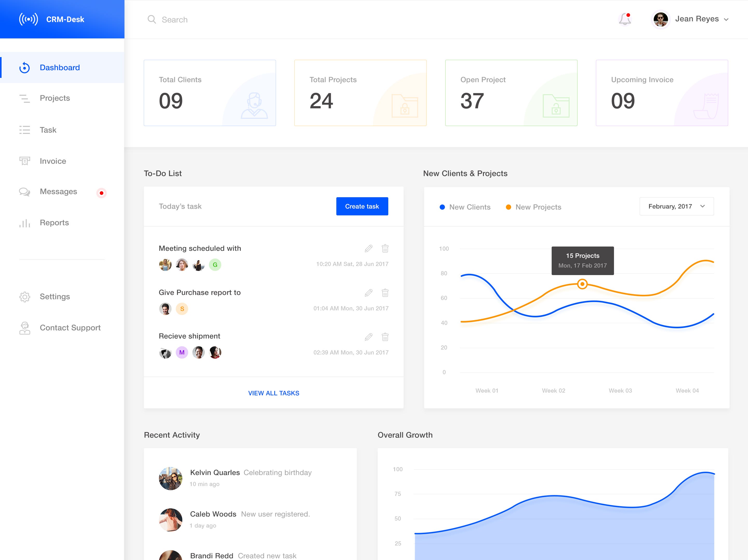This screenshot has height=560, width=748.
Task: Open the Task section icon
Action: tap(25, 130)
